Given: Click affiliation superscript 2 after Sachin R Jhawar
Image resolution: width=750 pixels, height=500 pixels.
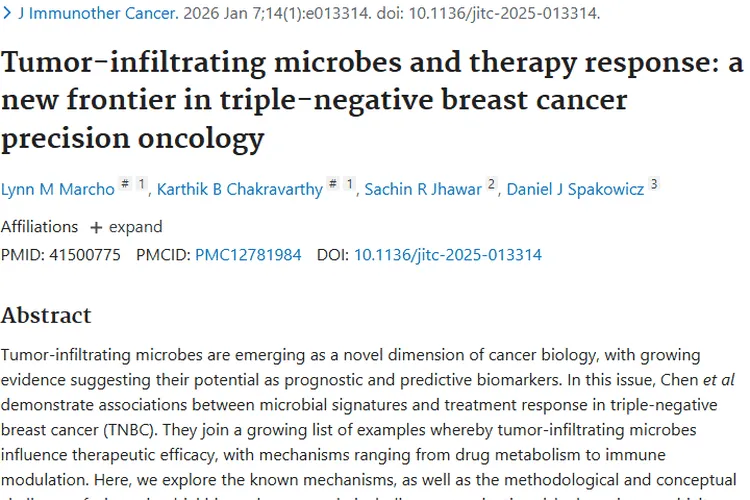Looking at the screenshot, I should click(491, 184).
